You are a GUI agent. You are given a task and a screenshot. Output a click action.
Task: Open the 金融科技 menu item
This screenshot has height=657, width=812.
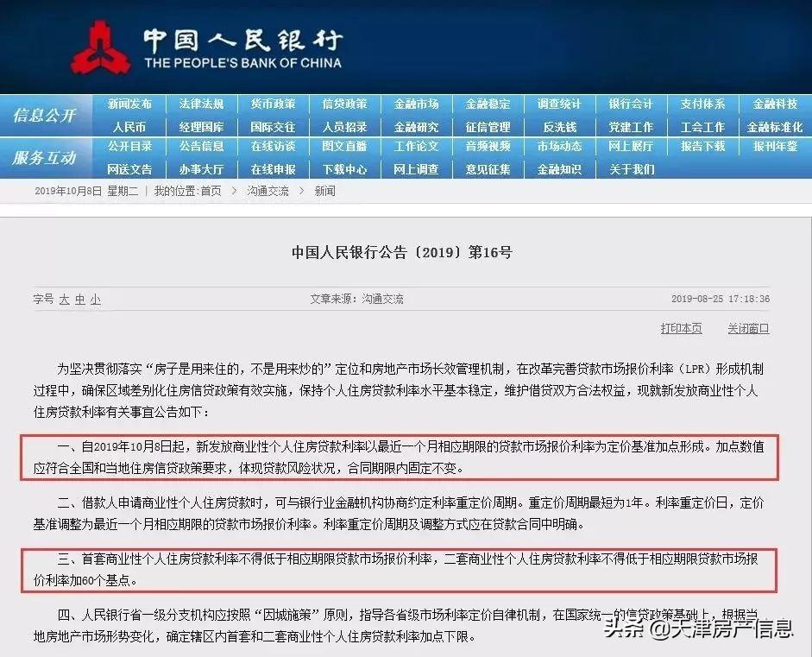[x=775, y=104]
